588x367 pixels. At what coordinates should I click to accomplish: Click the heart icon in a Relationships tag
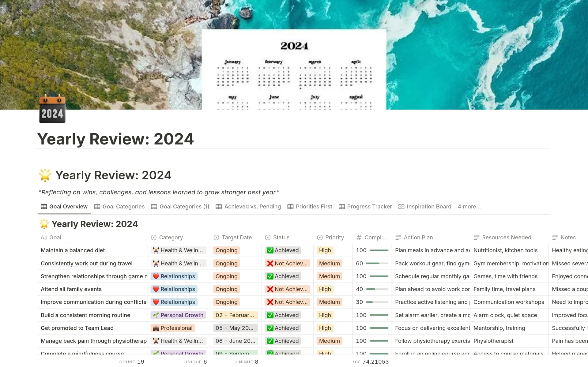[x=156, y=276]
